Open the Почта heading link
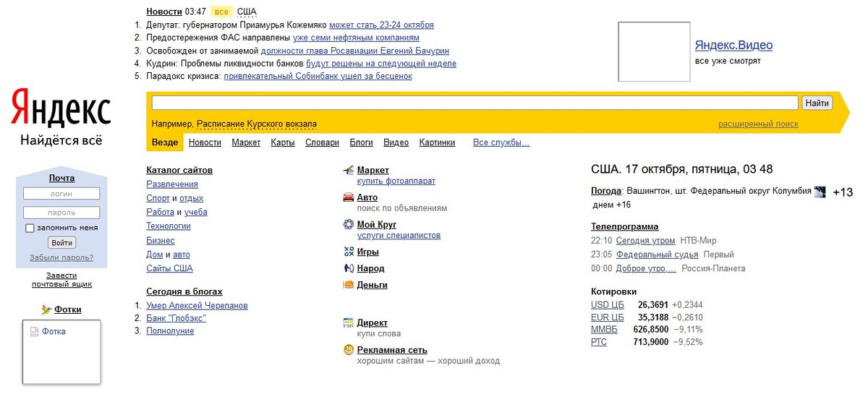 point(61,179)
